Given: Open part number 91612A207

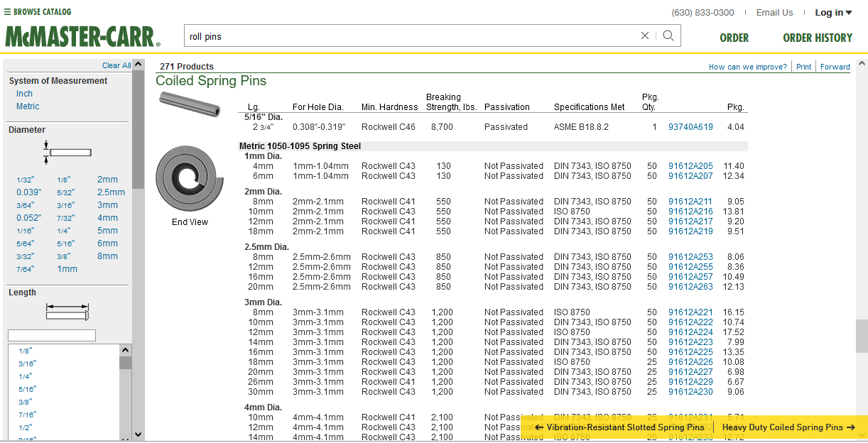Looking at the screenshot, I should click(690, 176).
